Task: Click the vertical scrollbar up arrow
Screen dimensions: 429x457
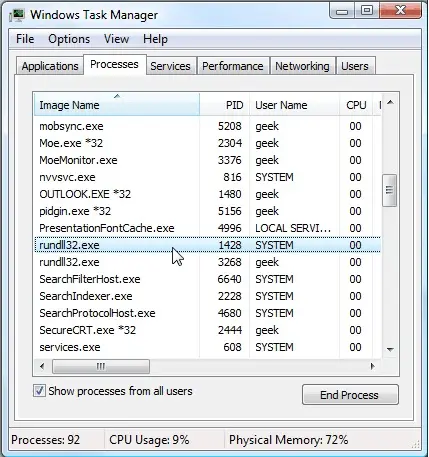Action: click(390, 102)
